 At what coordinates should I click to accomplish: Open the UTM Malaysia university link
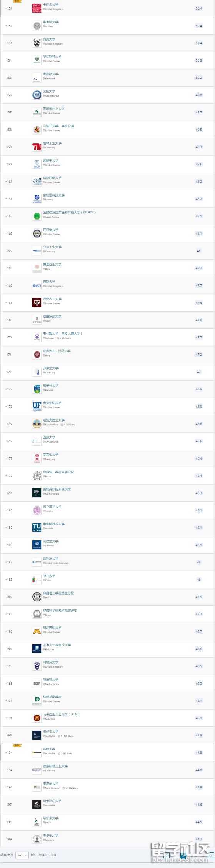click(61, 714)
